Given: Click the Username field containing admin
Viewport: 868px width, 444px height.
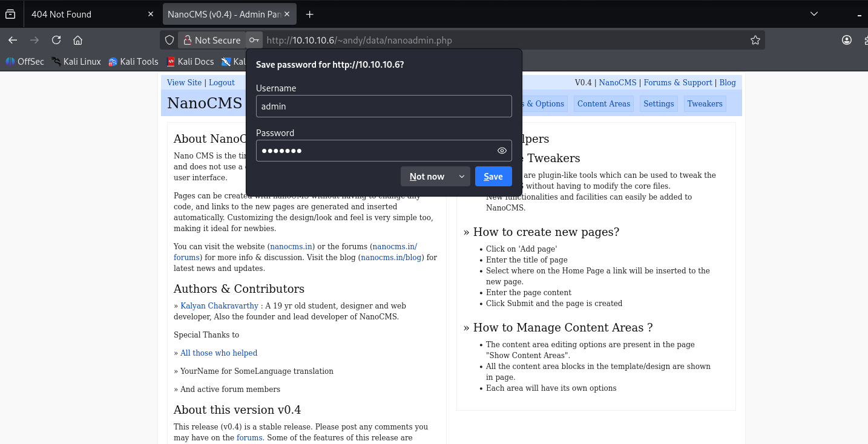Looking at the screenshot, I should tap(384, 106).
